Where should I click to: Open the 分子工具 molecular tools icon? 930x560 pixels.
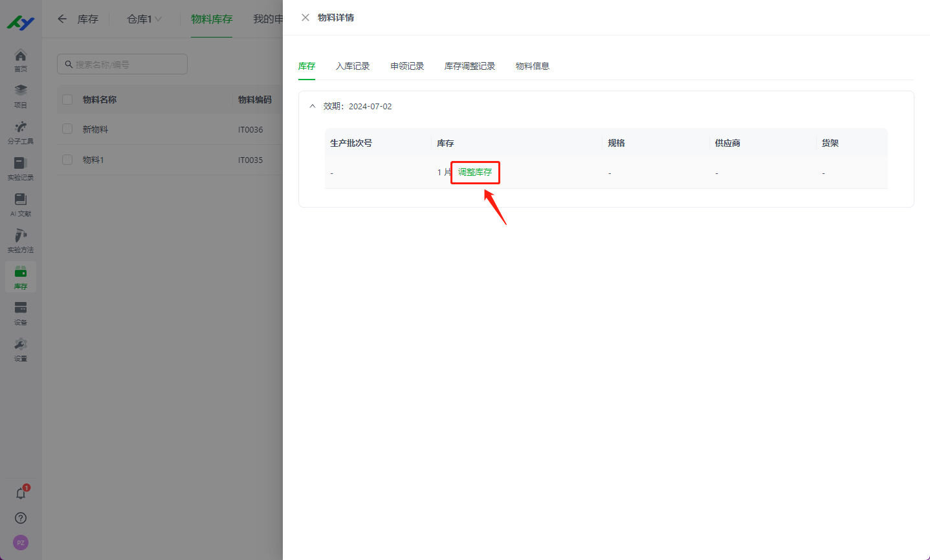(x=20, y=129)
